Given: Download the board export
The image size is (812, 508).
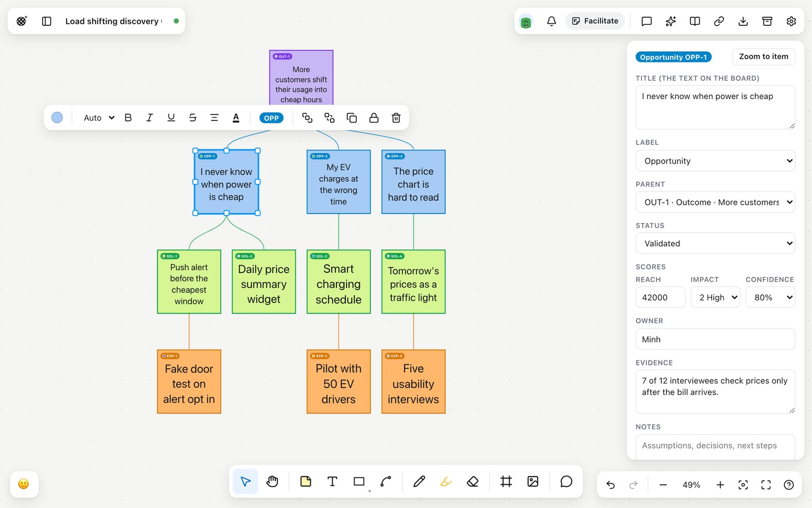Looking at the screenshot, I should [x=743, y=21].
